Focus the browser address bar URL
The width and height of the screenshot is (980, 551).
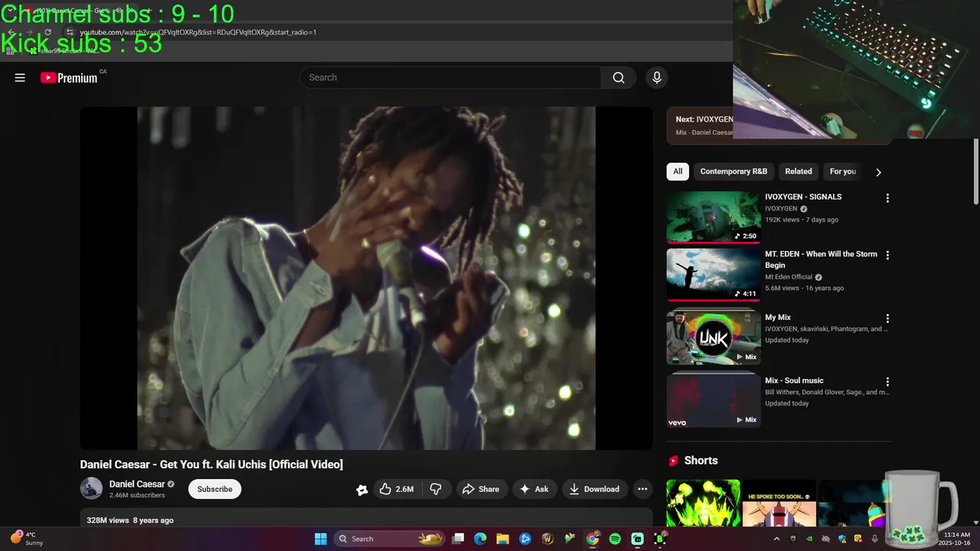click(x=198, y=32)
